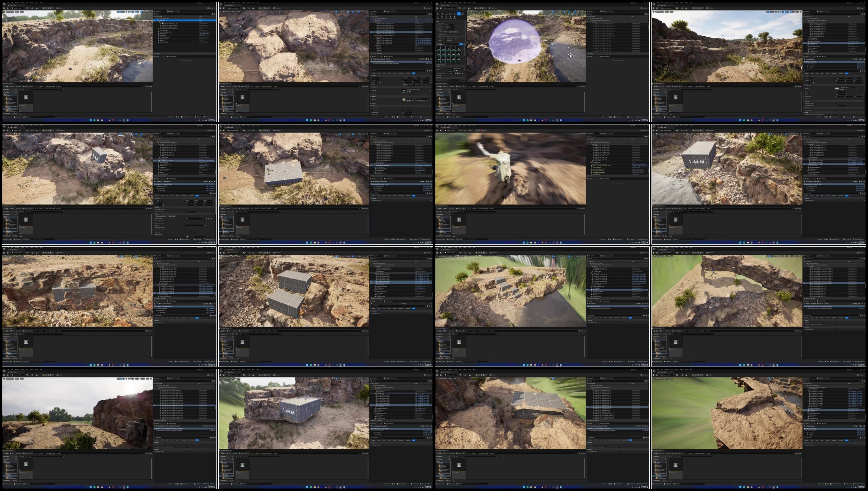Activate the Lasso tool in Foliage Mode screenshot
Viewport: 868px width, 491px height.
pyautogui.click(x=455, y=14)
